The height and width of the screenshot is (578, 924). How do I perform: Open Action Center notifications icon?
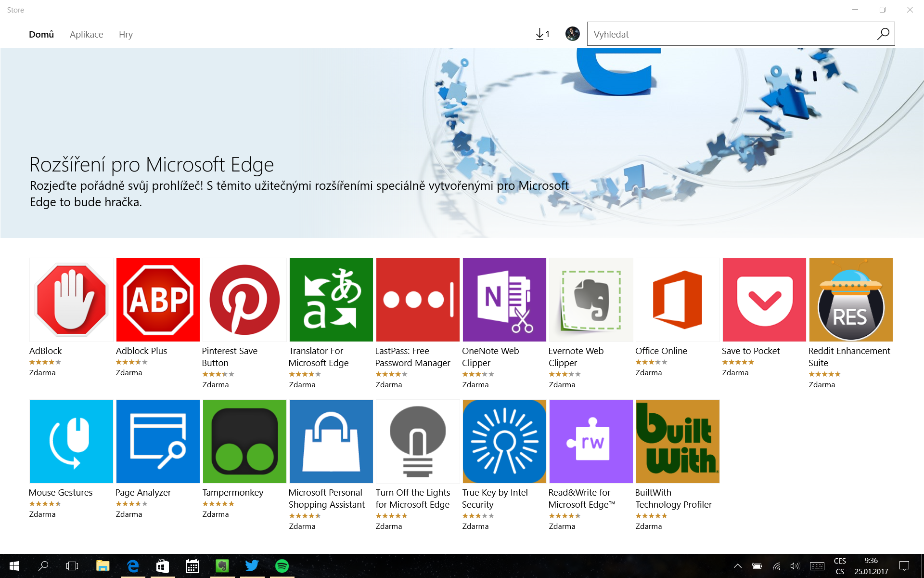point(904,566)
